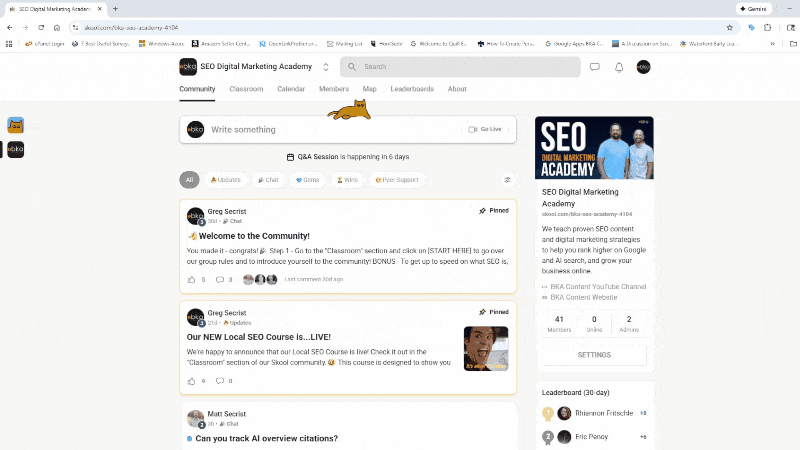Open the chat messages icon
Image resolution: width=800 pixels, height=450 pixels.
[x=594, y=67]
